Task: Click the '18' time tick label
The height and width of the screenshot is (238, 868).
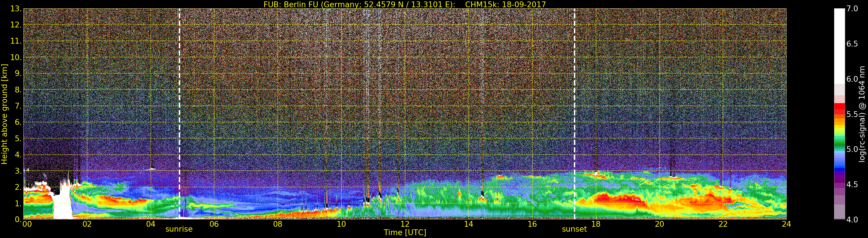Action: (x=596, y=224)
